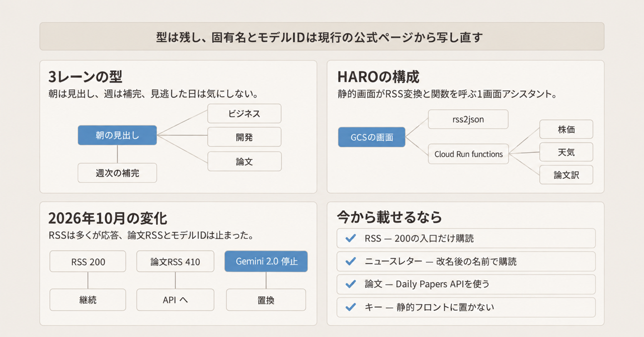Image resolution: width=644 pixels, height=337 pixels.
Task: Toggle checkmark for ニュースレター row
Action: click(351, 262)
